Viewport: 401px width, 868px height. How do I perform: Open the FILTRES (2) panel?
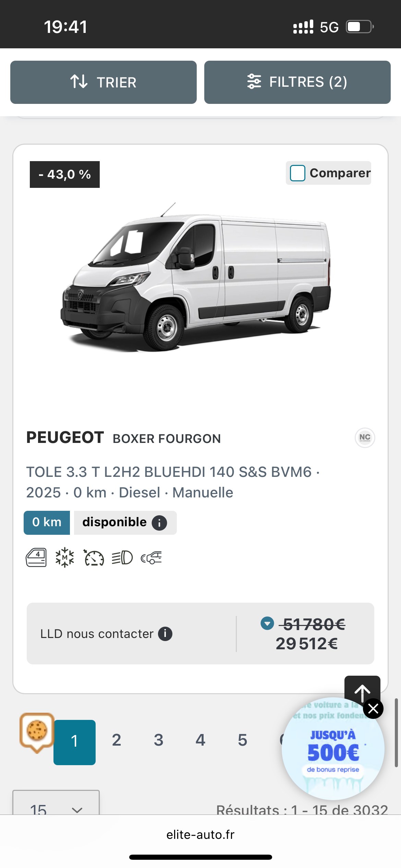pos(297,82)
